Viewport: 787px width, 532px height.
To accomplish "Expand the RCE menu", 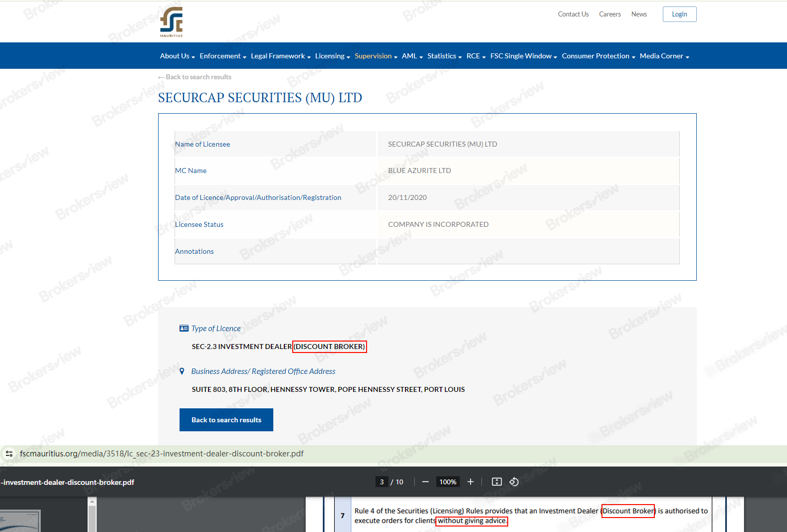I will tap(476, 56).
